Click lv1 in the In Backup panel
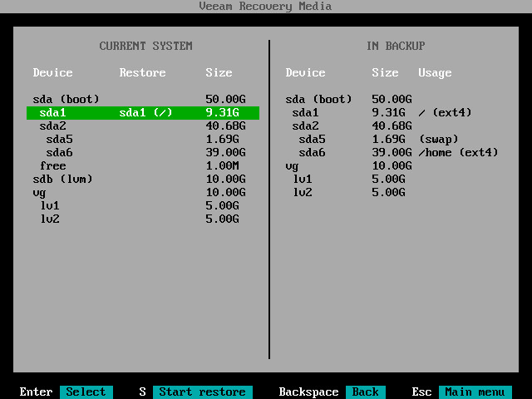Image resolution: width=532 pixels, height=399 pixels. tap(303, 180)
